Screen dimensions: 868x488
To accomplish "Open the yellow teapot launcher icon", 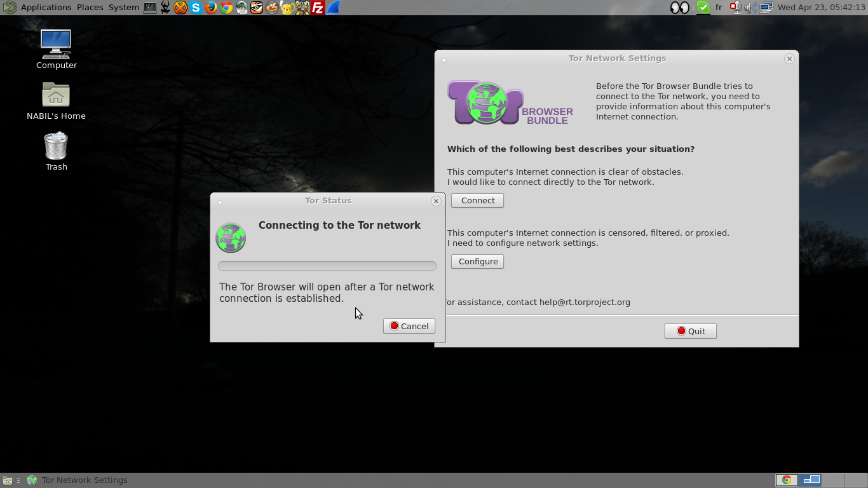I will pos(287,8).
